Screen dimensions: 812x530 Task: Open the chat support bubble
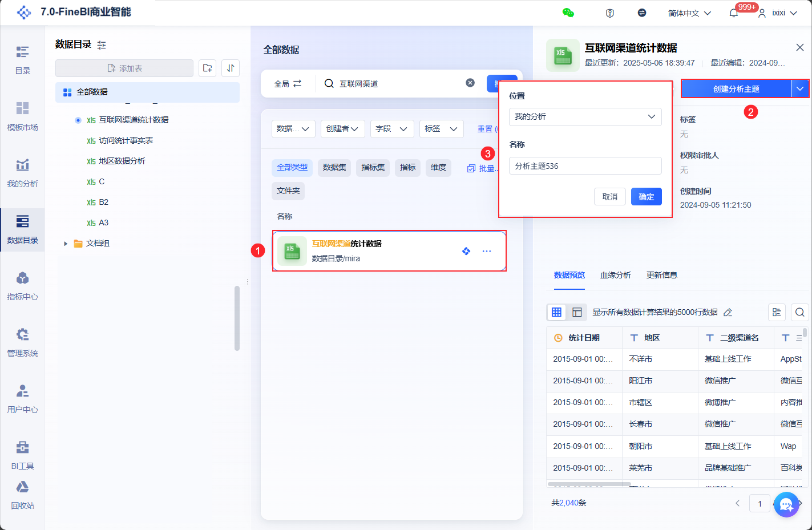786,504
